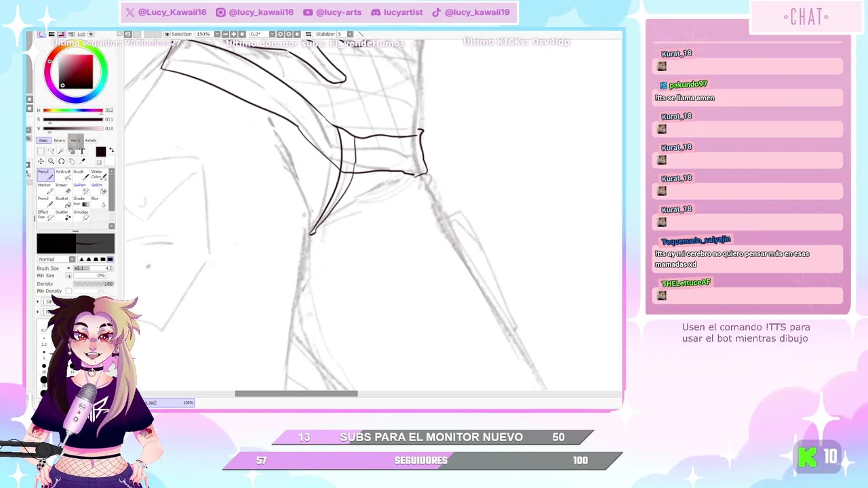Select the AirBrush tool

tap(64, 175)
